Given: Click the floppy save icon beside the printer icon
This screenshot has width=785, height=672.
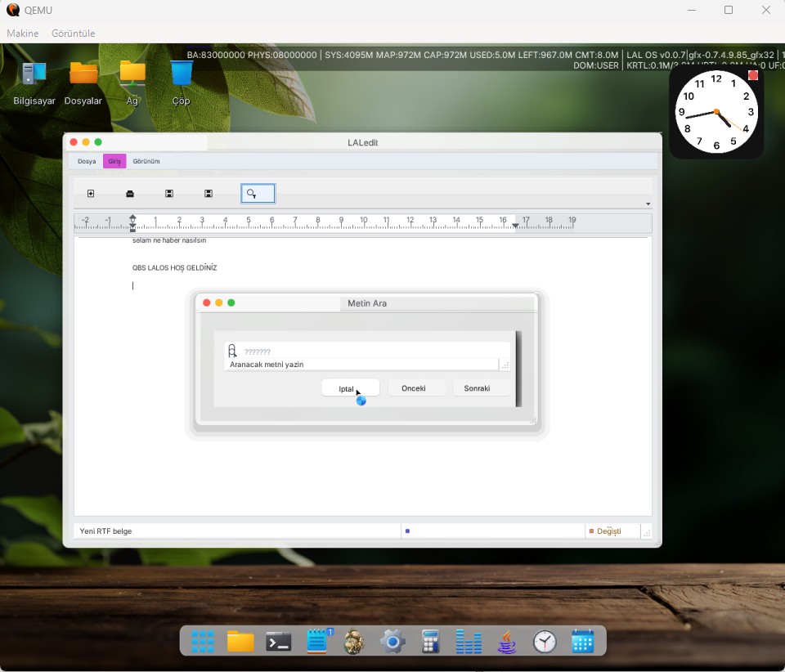Looking at the screenshot, I should (169, 194).
